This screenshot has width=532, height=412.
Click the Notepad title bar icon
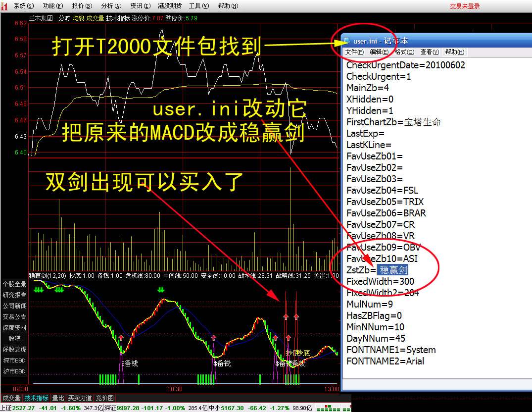coord(346,41)
